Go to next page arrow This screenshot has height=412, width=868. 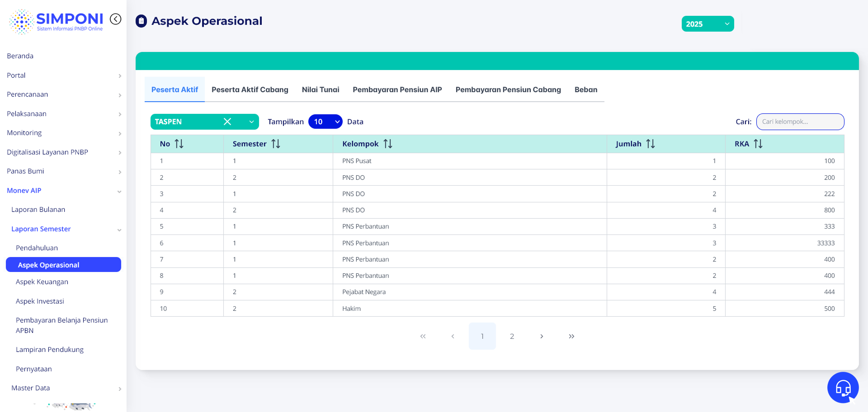542,336
